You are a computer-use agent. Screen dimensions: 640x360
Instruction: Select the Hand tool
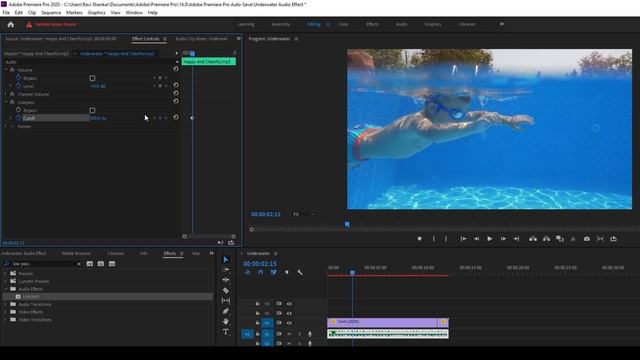pyautogui.click(x=226, y=322)
